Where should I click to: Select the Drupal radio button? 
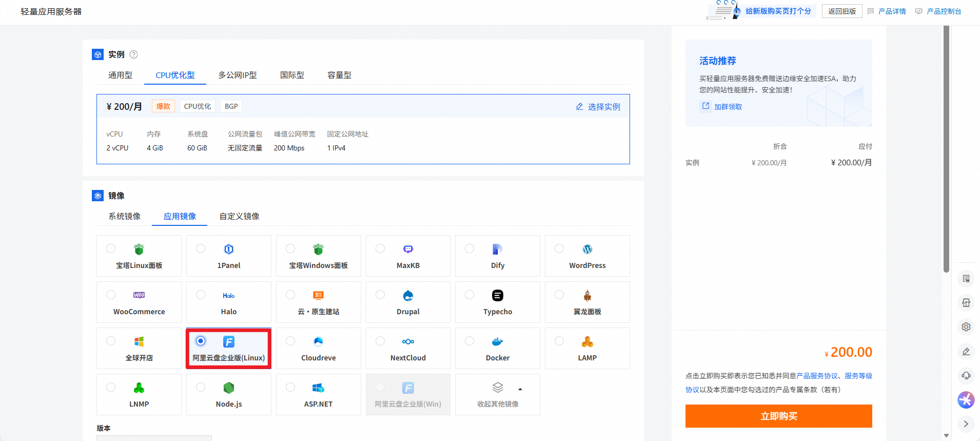[380, 295]
